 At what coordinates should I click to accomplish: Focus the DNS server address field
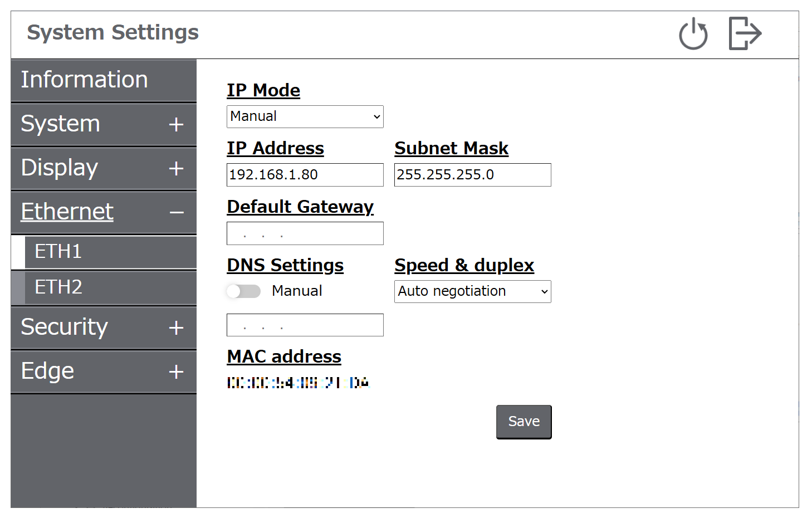pos(305,325)
